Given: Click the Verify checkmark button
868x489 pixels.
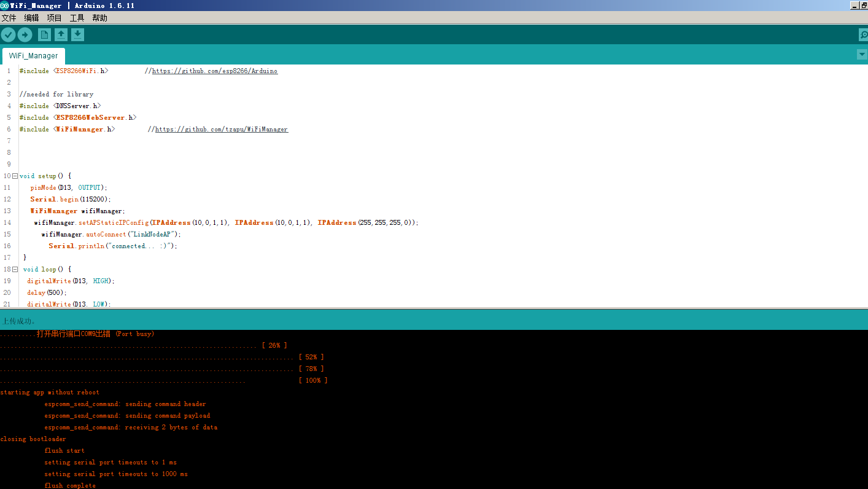Looking at the screenshot, I should [x=8, y=35].
